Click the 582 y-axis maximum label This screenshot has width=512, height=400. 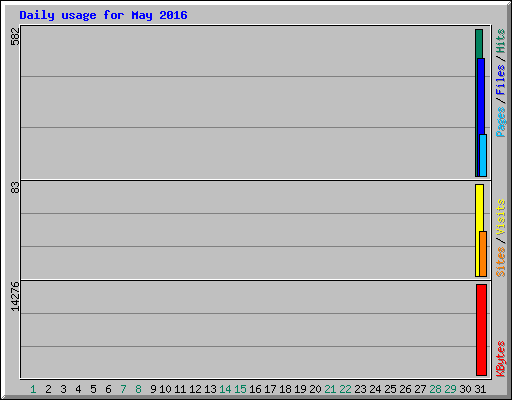point(15,36)
